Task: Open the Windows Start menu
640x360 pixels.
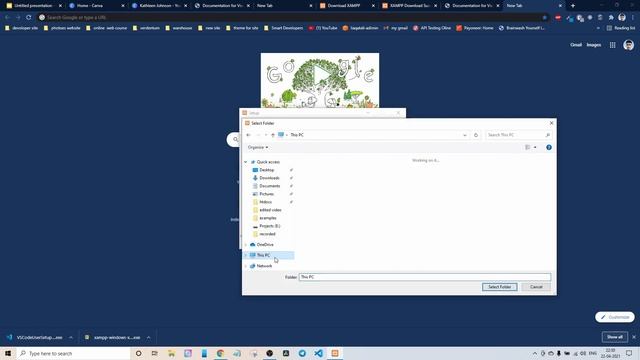Action: point(8,353)
